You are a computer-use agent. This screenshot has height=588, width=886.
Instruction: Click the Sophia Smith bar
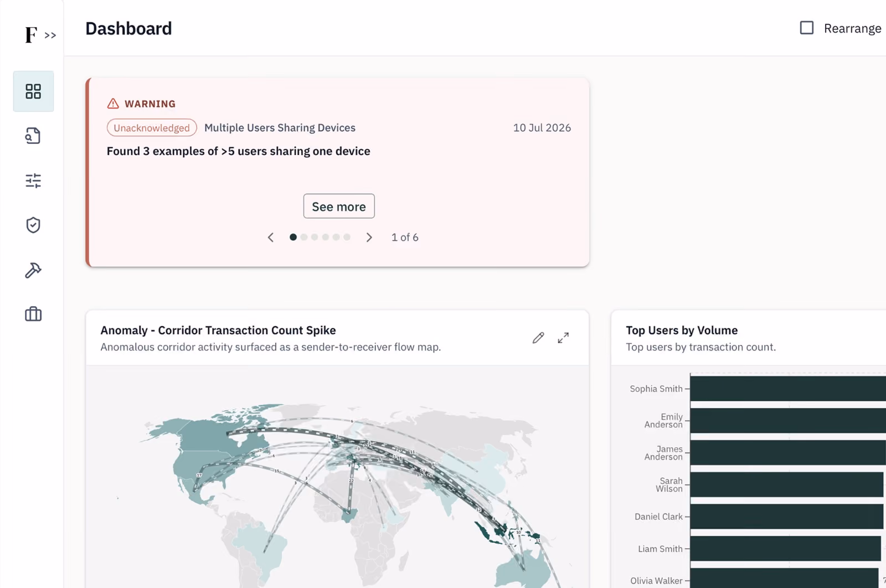click(x=788, y=389)
